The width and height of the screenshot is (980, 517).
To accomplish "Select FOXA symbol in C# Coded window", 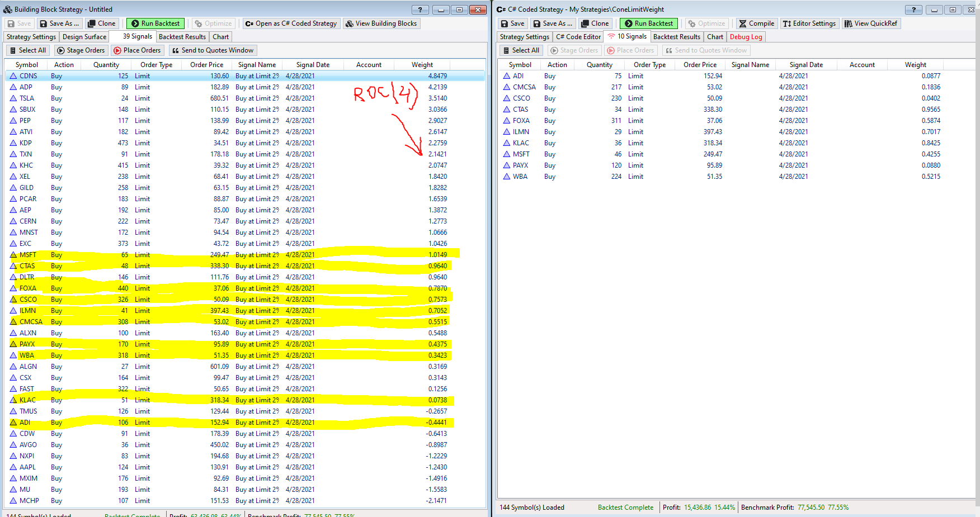I will pos(521,121).
